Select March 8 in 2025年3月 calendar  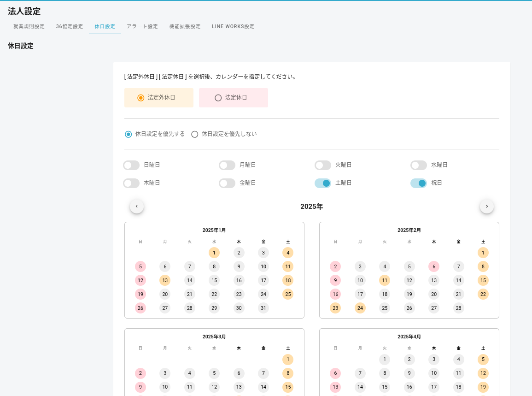point(288,373)
